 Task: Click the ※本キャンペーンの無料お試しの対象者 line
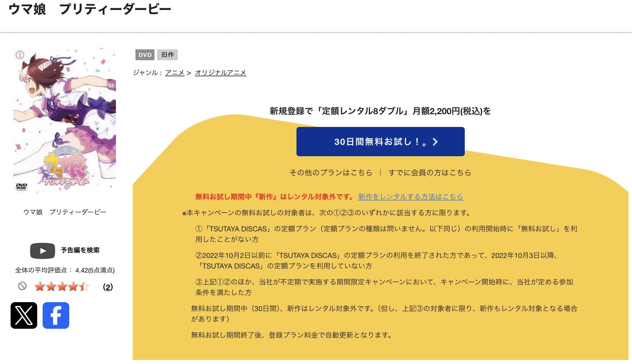click(327, 213)
